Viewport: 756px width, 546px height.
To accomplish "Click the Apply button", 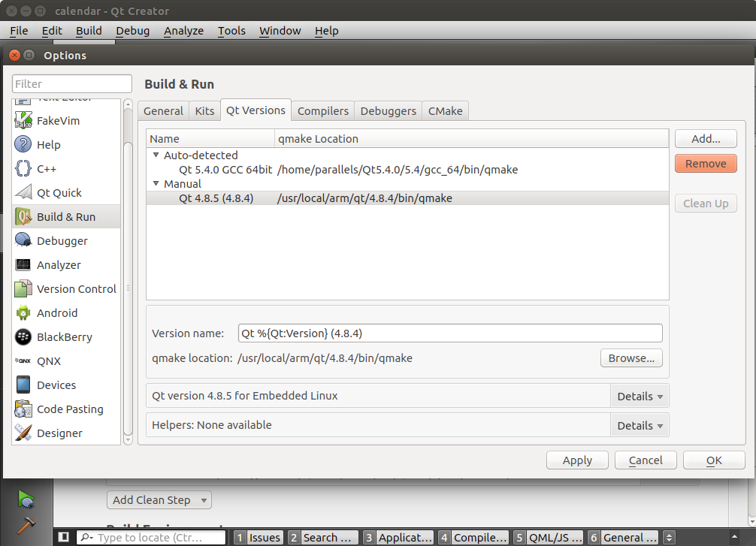I will tap(577, 460).
